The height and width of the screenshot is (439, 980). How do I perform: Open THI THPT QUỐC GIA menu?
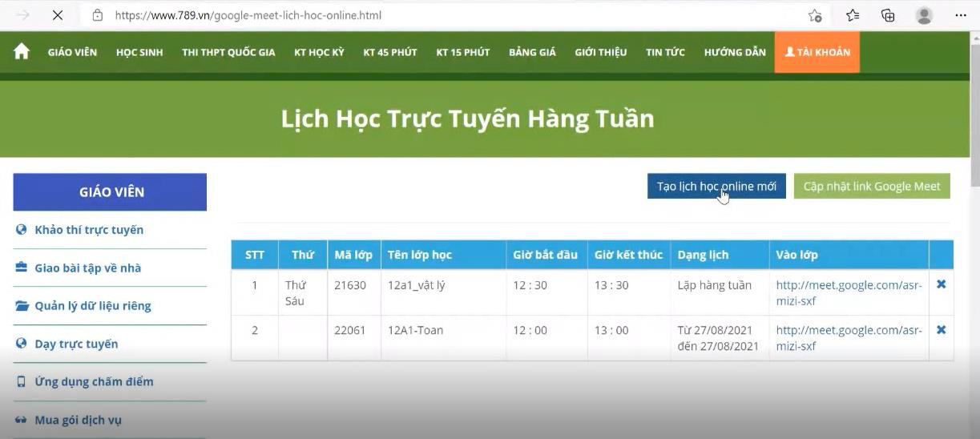click(228, 52)
